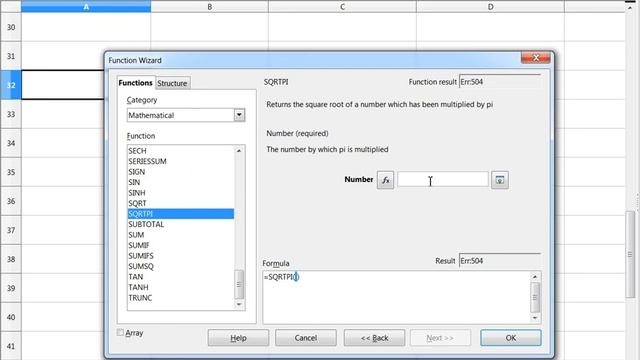The image size is (640, 360).
Task: Select column B header
Action: point(209,7)
